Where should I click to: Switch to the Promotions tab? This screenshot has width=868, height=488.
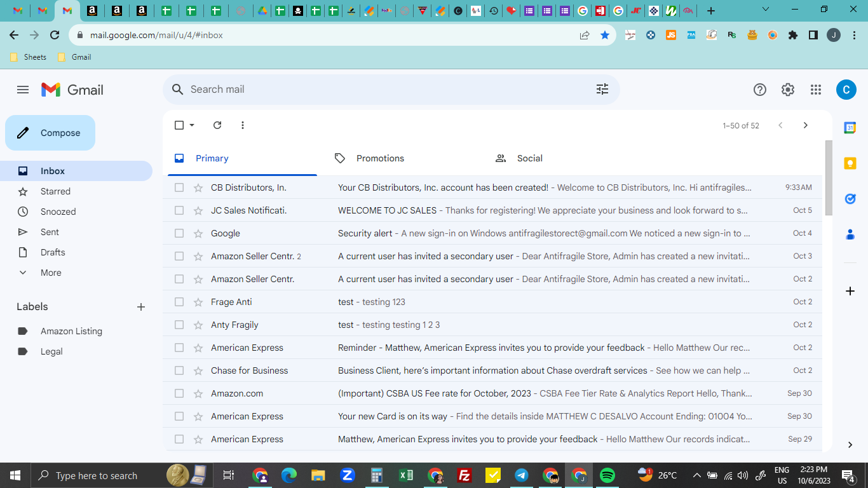pyautogui.click(x=403, y=158)
